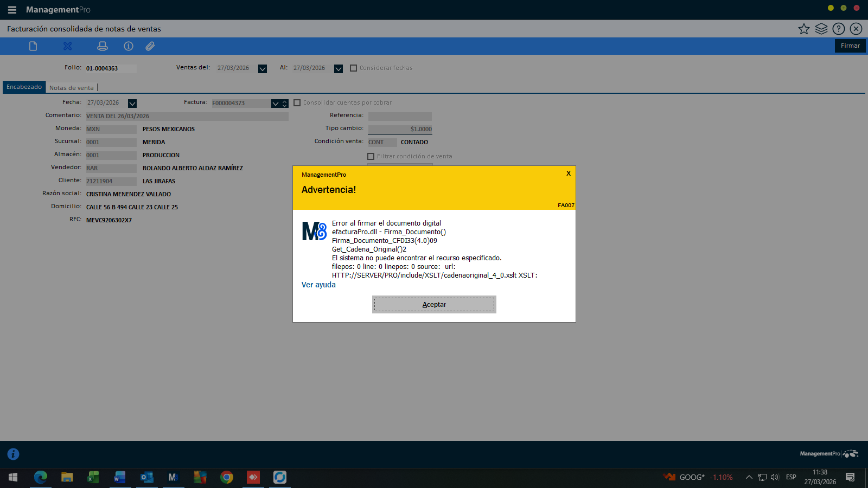Enable Considerar fechas checkbox
Screen dimensions: 868x488
coord(354,68)
